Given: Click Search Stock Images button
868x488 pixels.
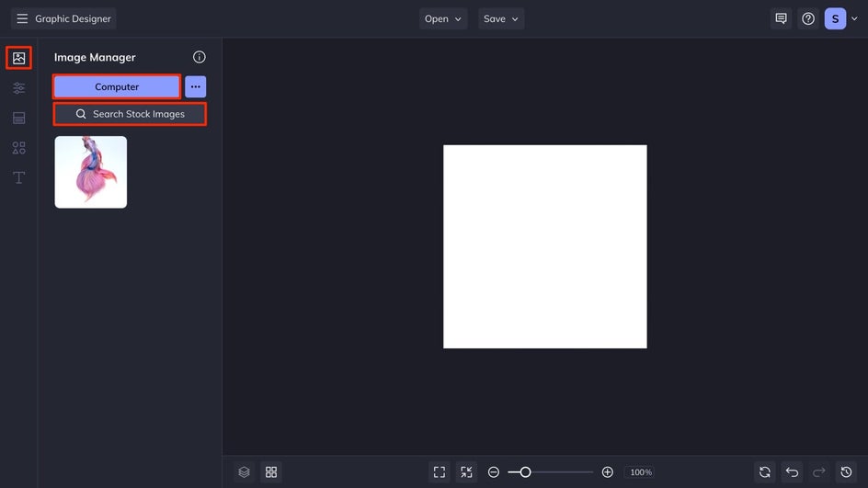Looking at the screenshot, I should (130, 114).
